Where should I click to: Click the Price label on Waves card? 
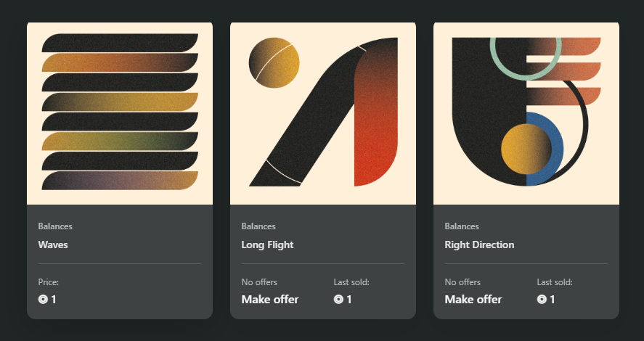pyautogui.click(x=49, y=282)
